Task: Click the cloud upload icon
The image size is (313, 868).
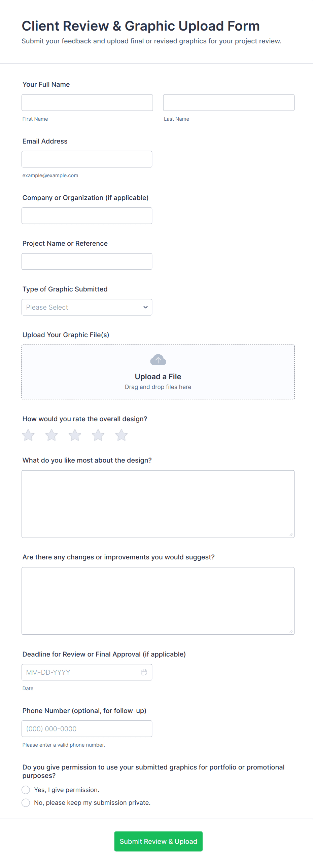Action: click(x=158, y=360)
